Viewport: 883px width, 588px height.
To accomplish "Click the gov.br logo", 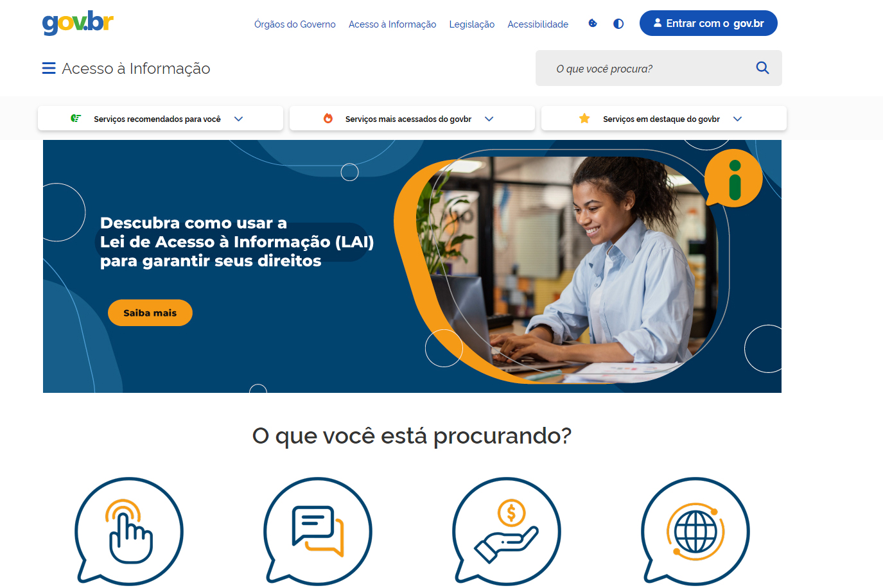I will coord(78,23).
